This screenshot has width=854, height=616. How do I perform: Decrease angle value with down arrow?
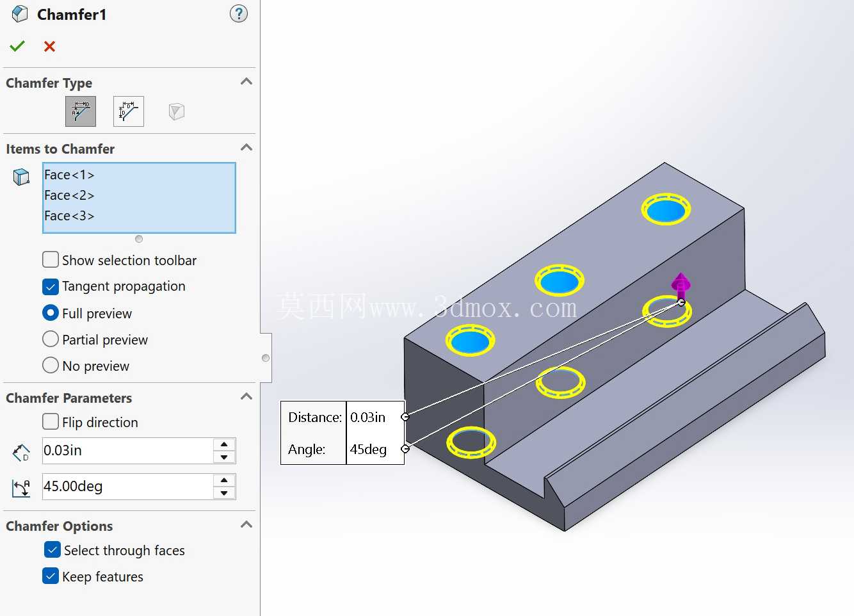[224, 493]
